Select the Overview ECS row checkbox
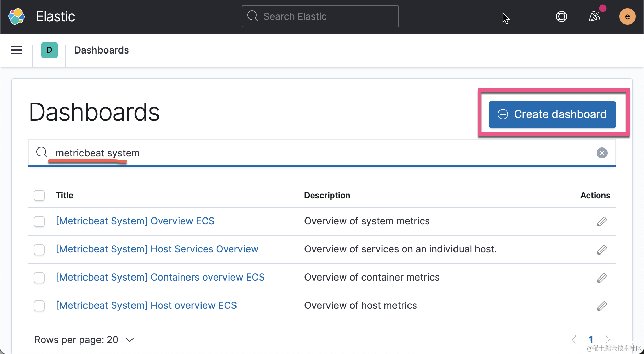The height and width of the screenshot is (354, 644). pos(39,222)
